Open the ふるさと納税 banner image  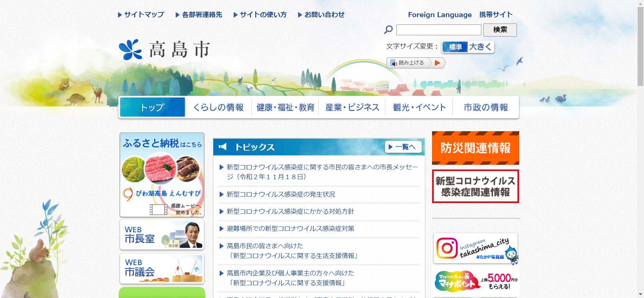coord(162,175)
